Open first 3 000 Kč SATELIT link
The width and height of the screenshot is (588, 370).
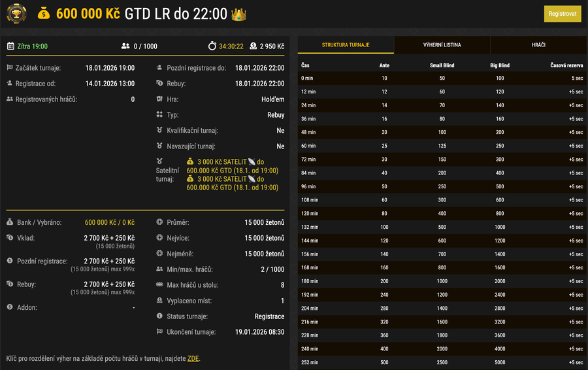point(233,166)
